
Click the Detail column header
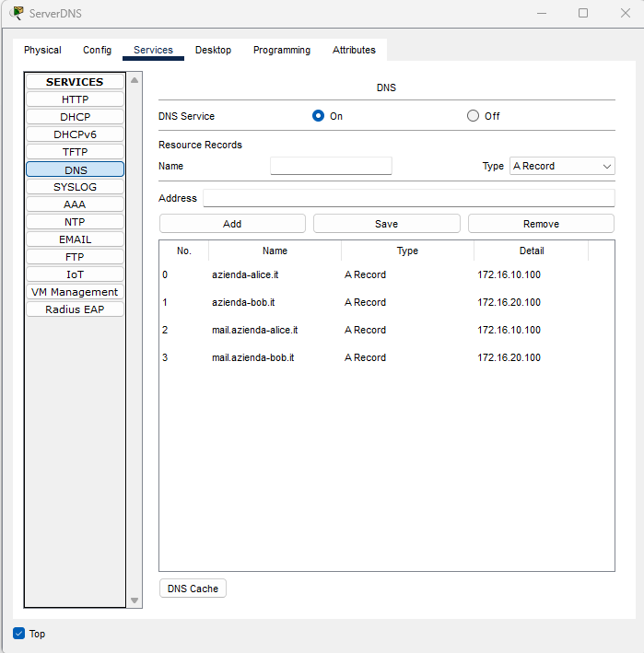point(531,251)
